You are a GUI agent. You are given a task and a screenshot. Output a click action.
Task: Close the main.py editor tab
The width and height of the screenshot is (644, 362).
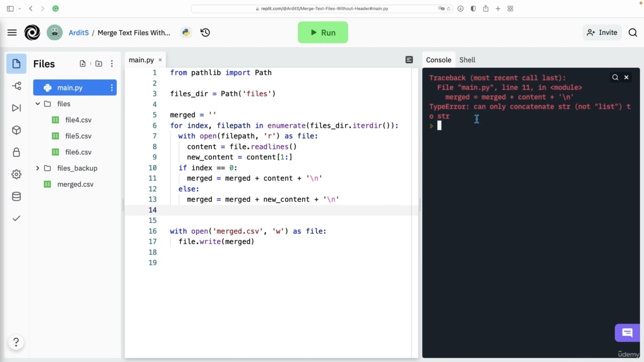[x=160, y=60]
